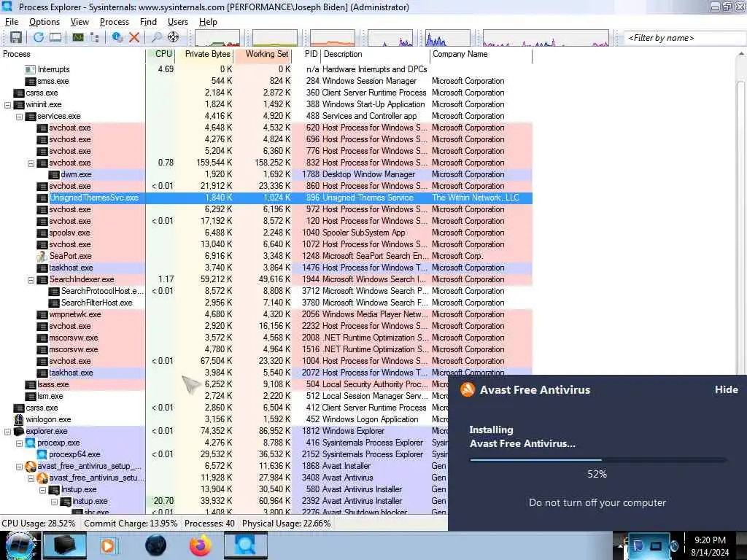Click the procexp.exe process icon
747x560 pixels.
(31, 443)
